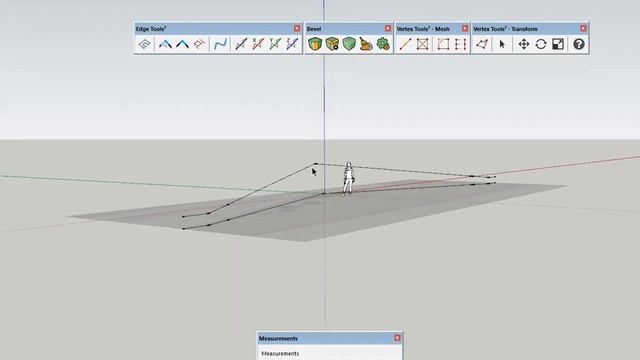The width and height of the screenshot is (640, 360).
Task: Select the Vertex Tools Mesh diagonal line tool
Action: coord(405,44)
